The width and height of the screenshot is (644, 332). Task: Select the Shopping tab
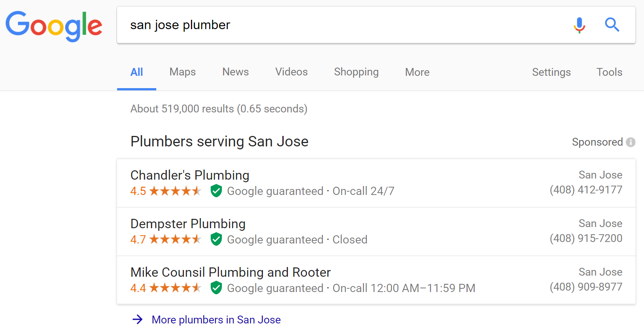pyautogui.click(x=356, y=72)
